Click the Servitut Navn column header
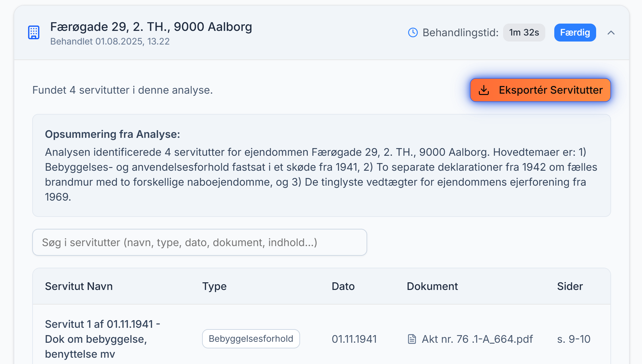Viewport: 642px width, 364px height. click(x=79, y=286)
